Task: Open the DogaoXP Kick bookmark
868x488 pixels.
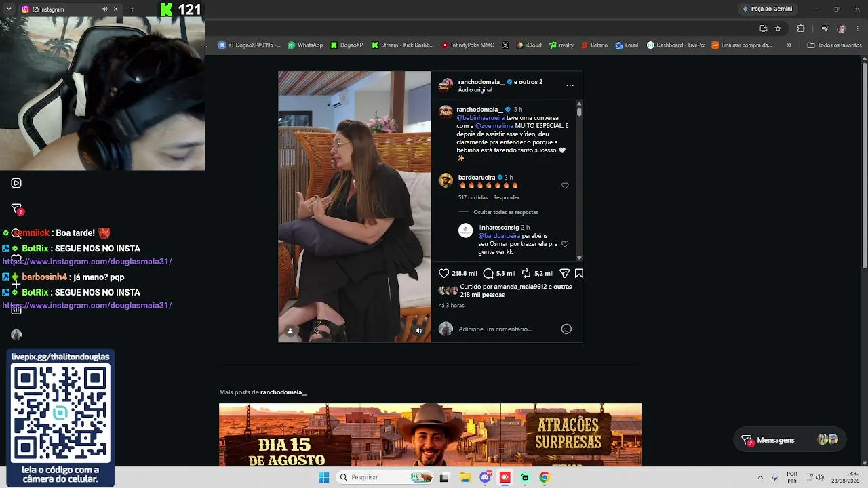Action: coord(347,45)
